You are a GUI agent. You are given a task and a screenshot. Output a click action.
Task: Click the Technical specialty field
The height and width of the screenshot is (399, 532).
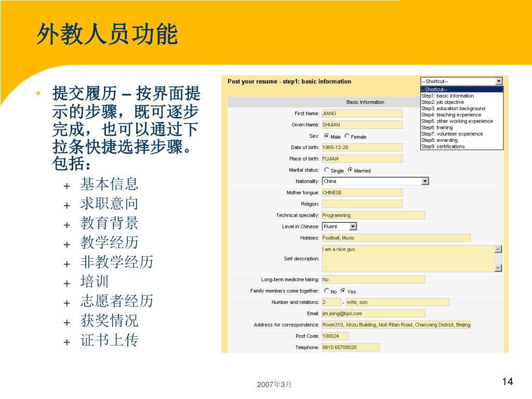coord(373,215)
